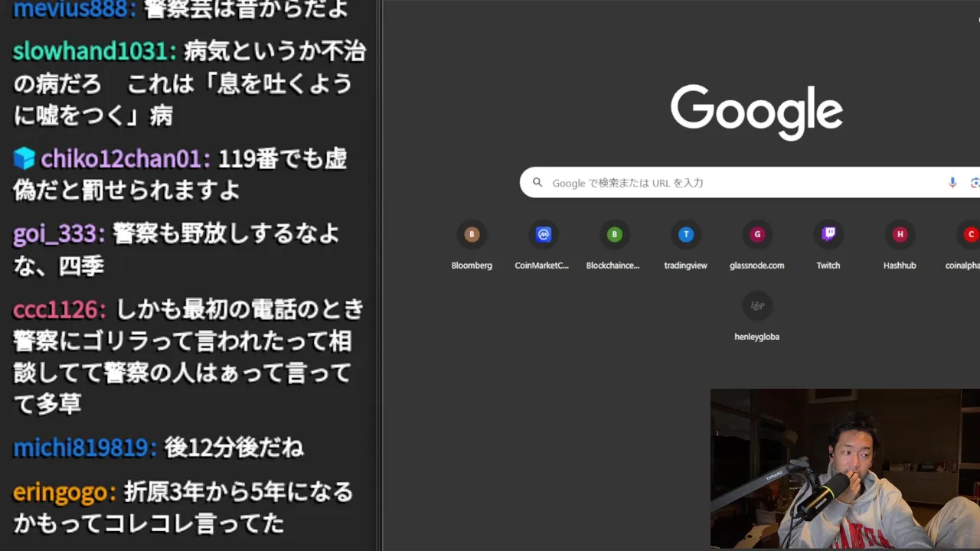980x551 pixels.
Task: Focus the Google search or URL field
Action: coord(750,182)
